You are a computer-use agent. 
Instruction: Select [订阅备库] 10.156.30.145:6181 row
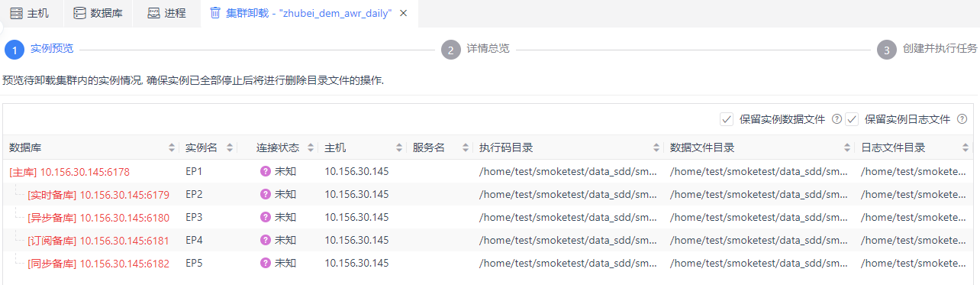[x=488, y=240]
